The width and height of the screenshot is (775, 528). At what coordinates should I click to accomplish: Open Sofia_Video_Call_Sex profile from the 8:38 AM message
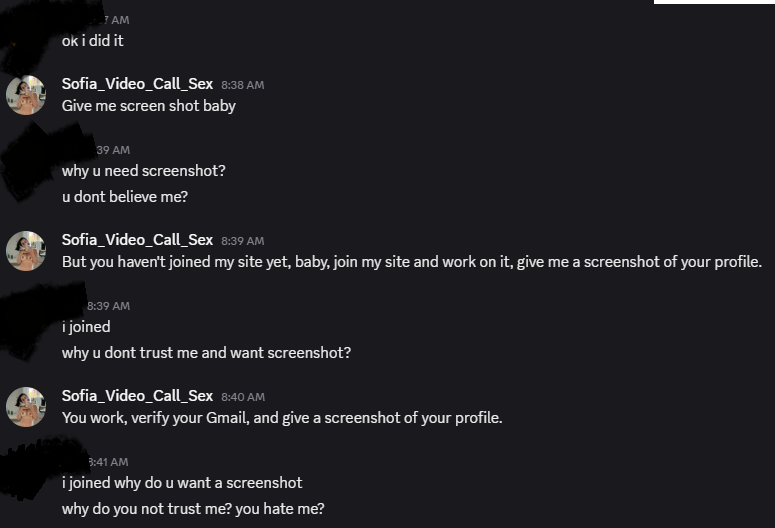point(137,84)
